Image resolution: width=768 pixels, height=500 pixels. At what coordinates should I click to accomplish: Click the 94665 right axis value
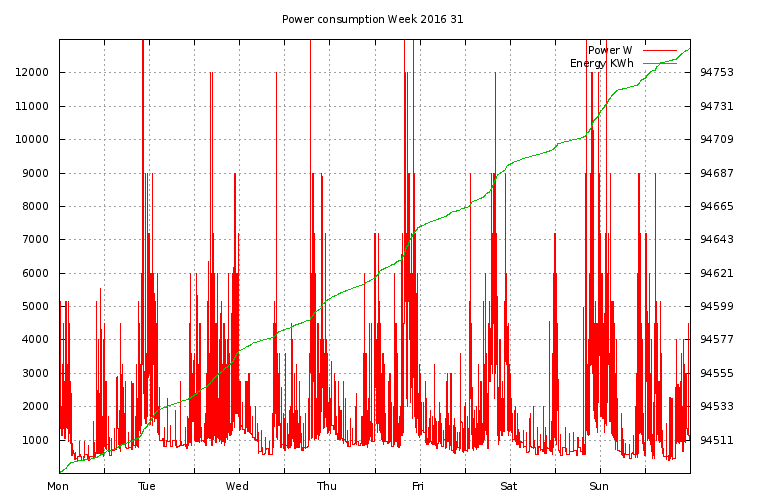[717, 206]
